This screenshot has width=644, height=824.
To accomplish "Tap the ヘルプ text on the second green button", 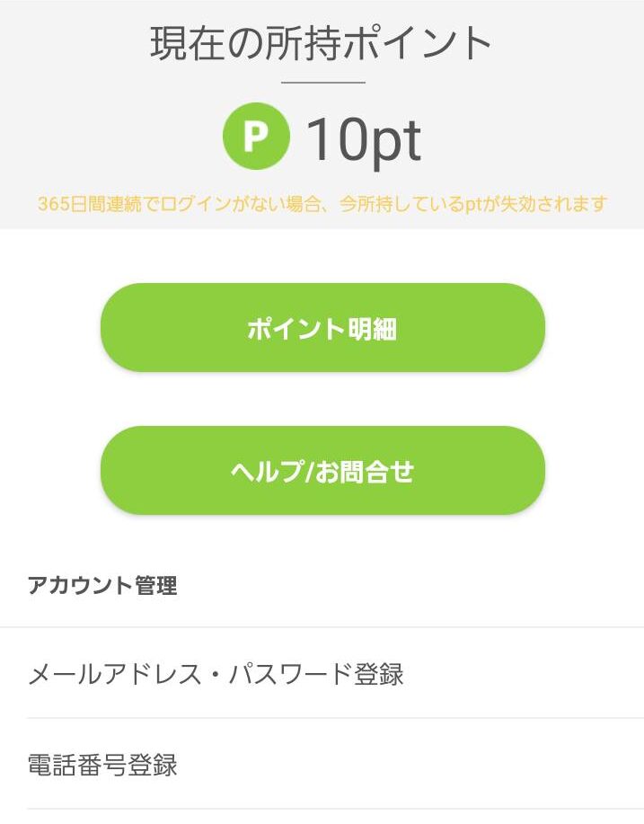I will click(x=267, y=472).
